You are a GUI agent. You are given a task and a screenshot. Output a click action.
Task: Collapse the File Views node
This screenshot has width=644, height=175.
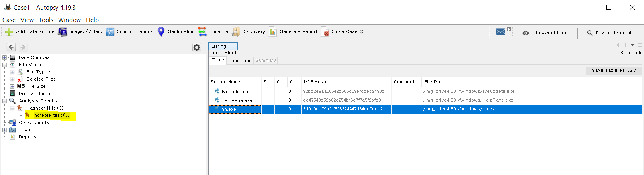5,65
